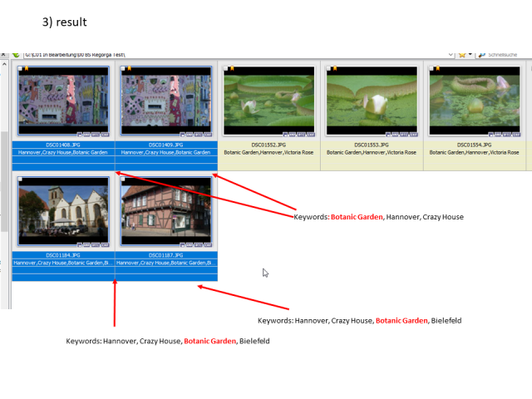Click the keywords line under DSC01552.JPG
Screen dimensions: 532x399
[x=268, y=153]
